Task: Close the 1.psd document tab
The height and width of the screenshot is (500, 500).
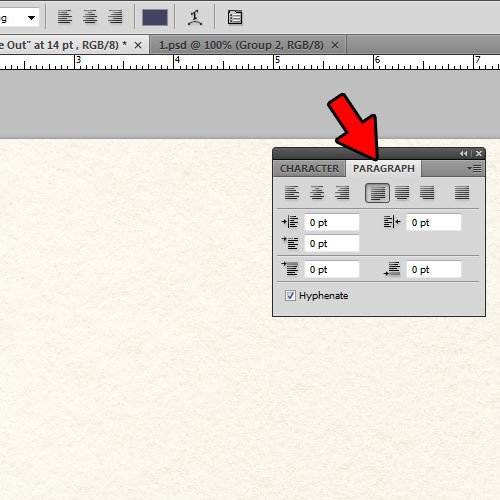Action: coord(335,45)
